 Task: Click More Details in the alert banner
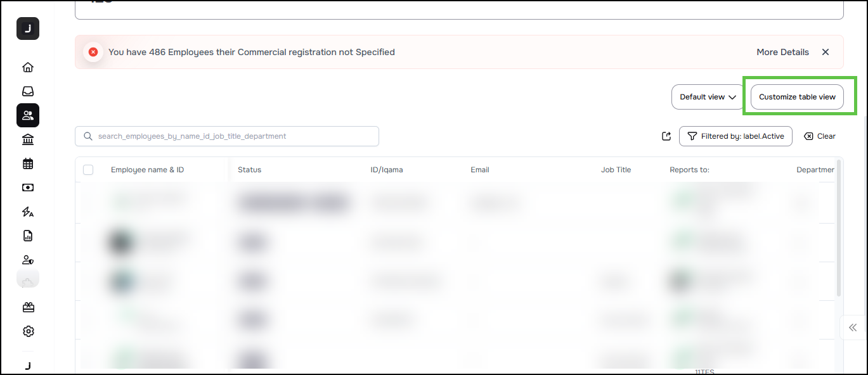pyautogui.click(x=782, y=52)
